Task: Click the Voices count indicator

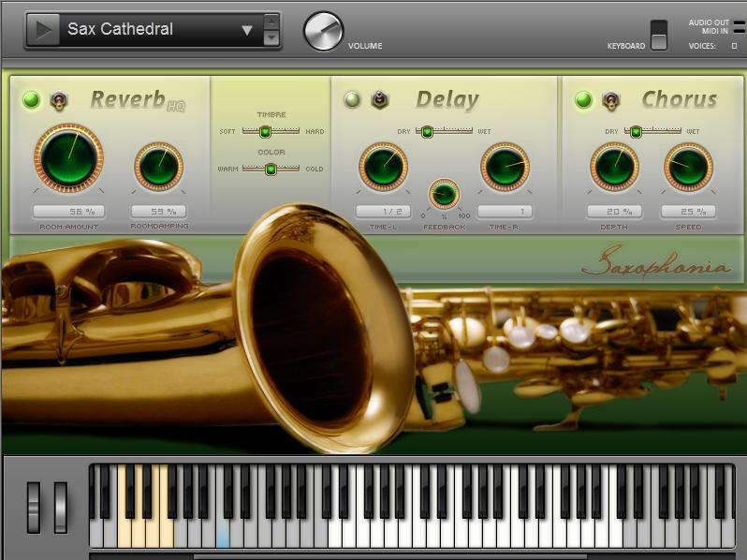Action: click(734, 46)
